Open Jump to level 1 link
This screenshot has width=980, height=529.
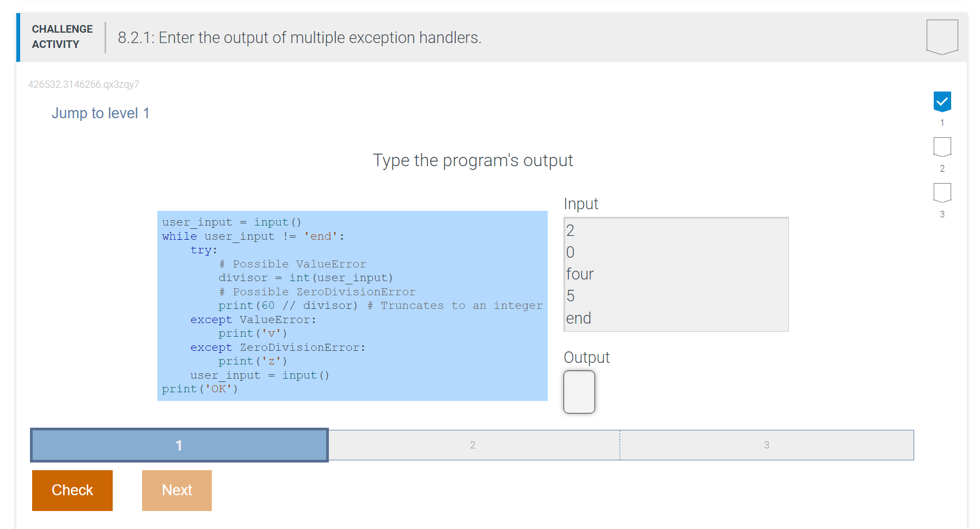(x=100, y=113)
